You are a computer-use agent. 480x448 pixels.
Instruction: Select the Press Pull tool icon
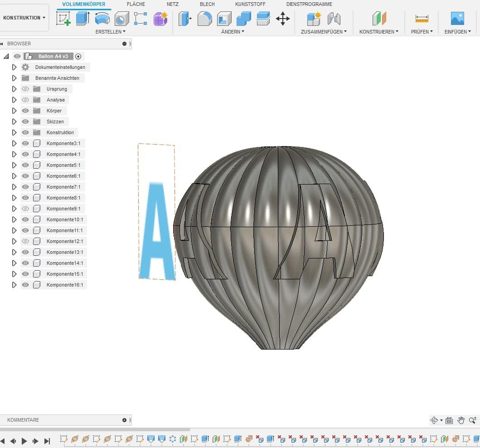(185, 19)
